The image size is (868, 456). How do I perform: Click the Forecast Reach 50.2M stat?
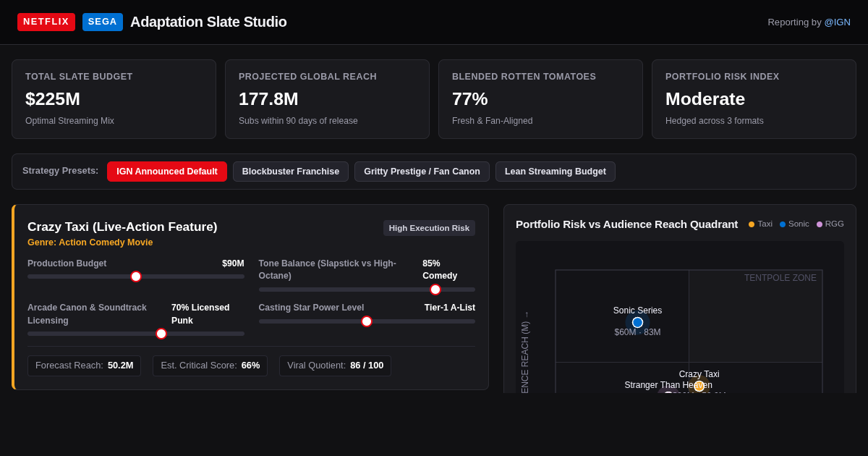(84, 366)
